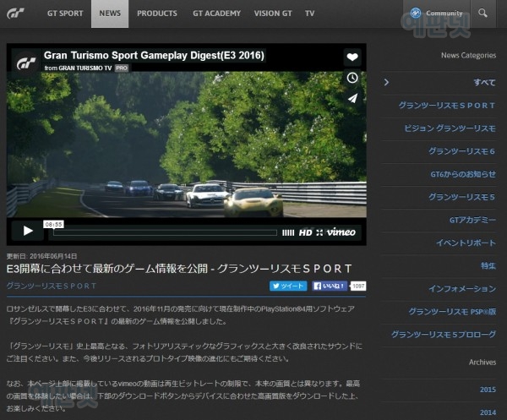The image size is (507, 420).
Task: Open GRAN TURISMO TV channel link
Action: click(85, 68)
